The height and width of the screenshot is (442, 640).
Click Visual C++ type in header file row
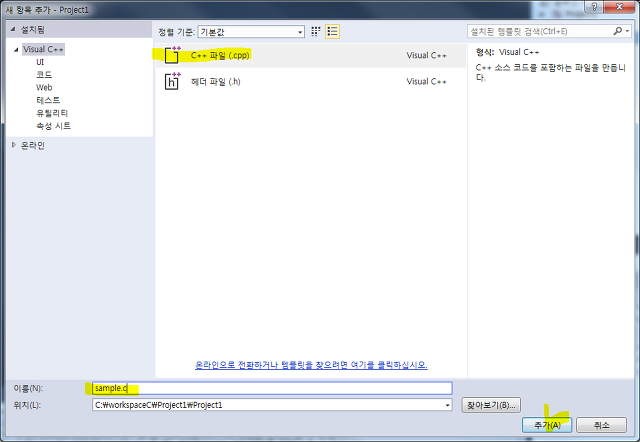(x=427, y=82)
